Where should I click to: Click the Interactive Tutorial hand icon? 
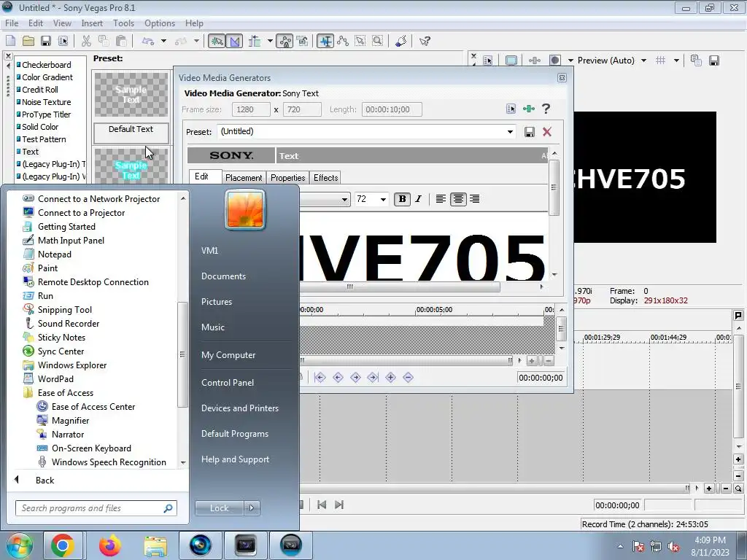click(x=401, y=41)
